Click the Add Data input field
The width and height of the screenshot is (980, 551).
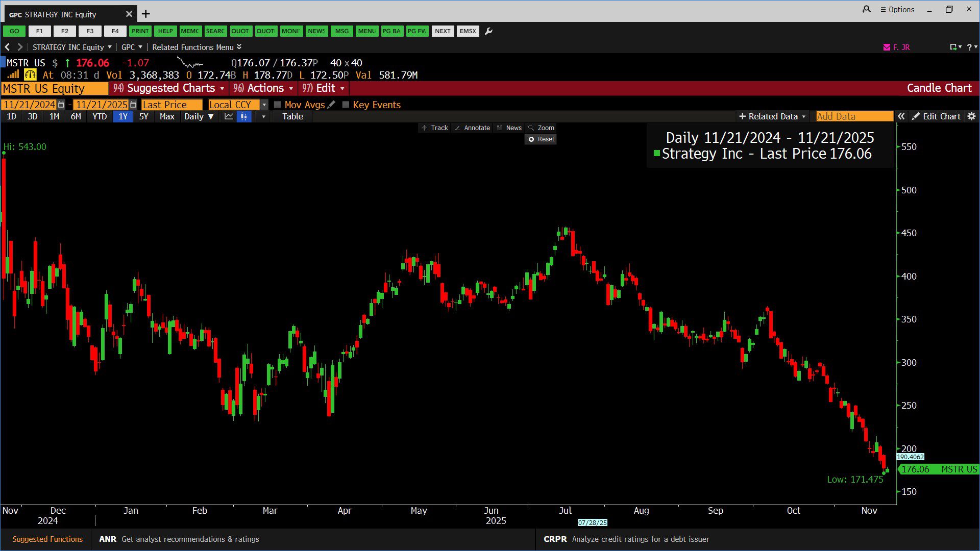click(854, 116)
